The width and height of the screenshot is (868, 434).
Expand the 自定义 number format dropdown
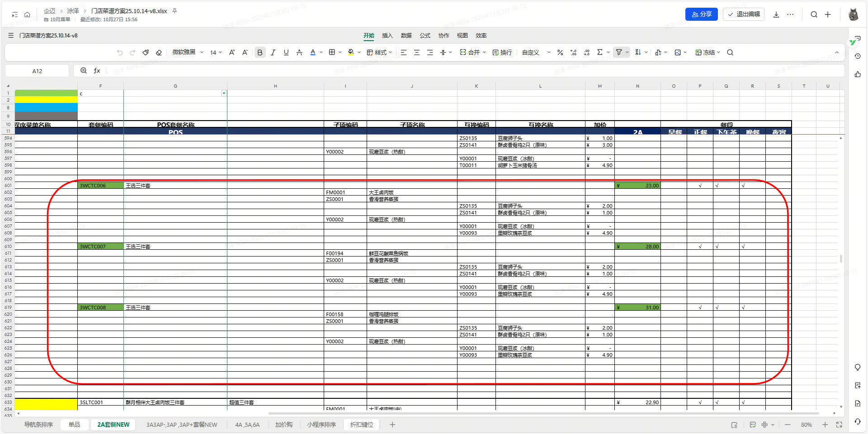point(536,52)
